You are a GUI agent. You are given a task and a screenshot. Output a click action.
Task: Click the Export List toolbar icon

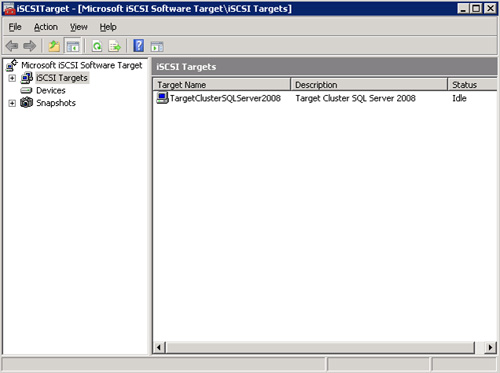[115, 46]
